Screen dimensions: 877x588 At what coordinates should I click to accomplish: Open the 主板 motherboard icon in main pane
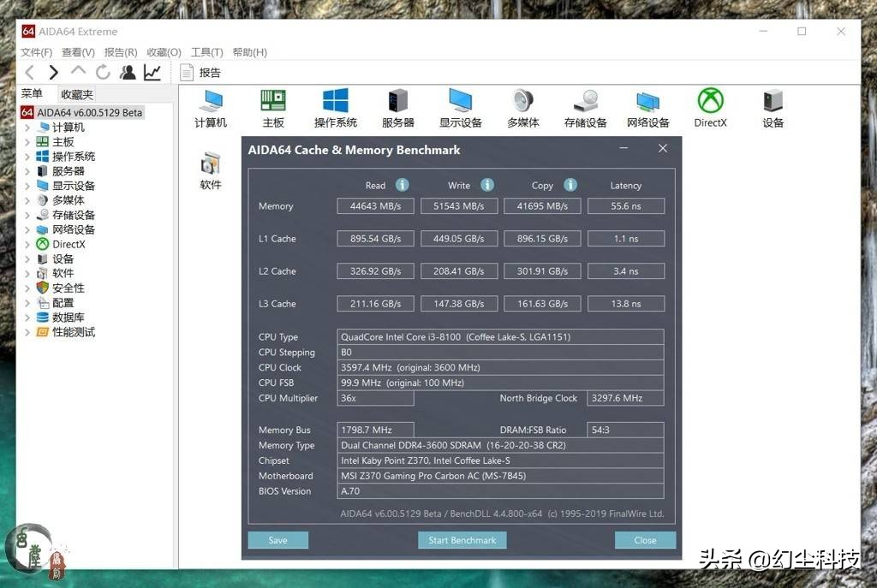[273, 109]
